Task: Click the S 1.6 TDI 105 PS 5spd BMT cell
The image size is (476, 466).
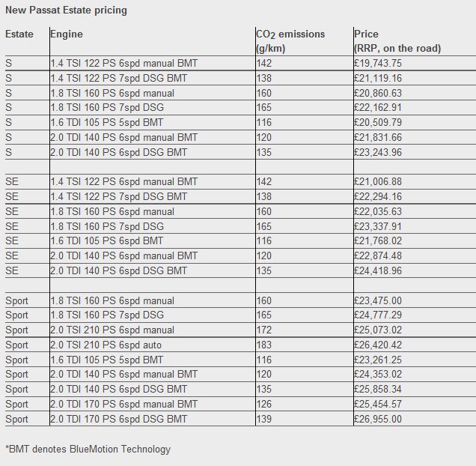Action: 107,123
